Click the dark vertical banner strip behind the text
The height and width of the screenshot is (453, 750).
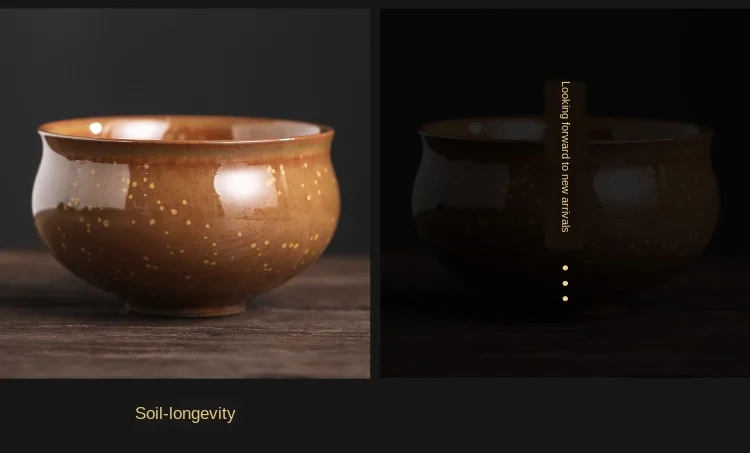coord(565,165)
